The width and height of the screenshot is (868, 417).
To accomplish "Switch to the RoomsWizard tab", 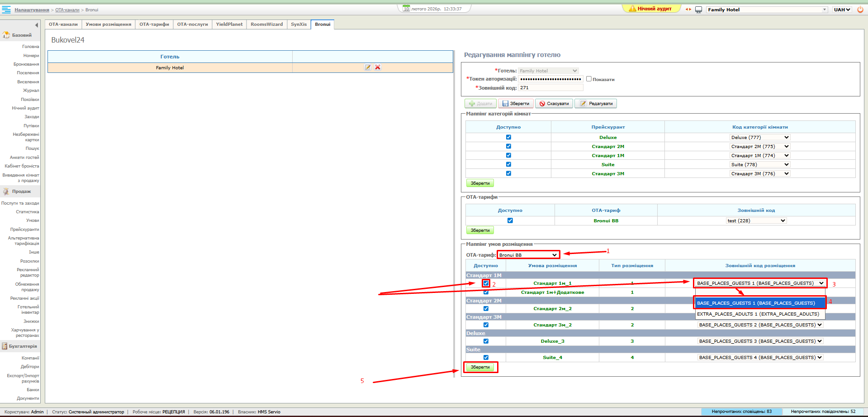I will pos(266,24).
